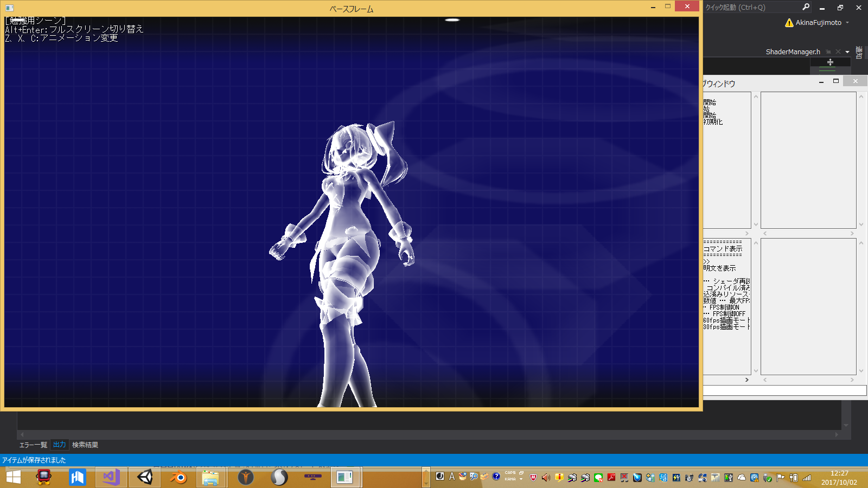Click the output panel horizontal scrollbar
868x488 pixels.
429,434
